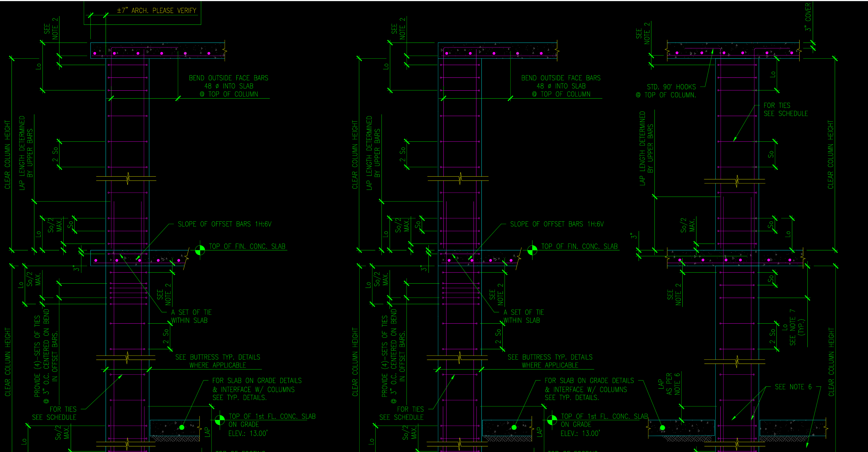Click first magenta rebar dot in top-left slab
The image size is (868, 452).
pos(95,53)
